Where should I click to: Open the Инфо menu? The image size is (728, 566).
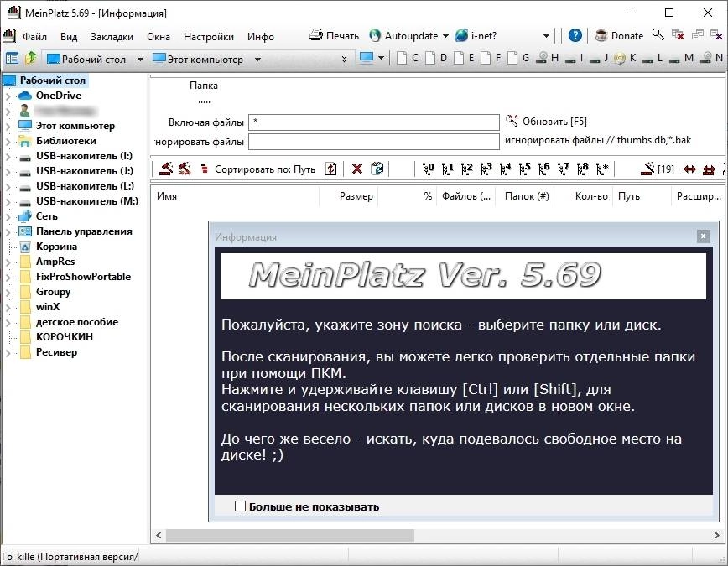coord(261,36)
